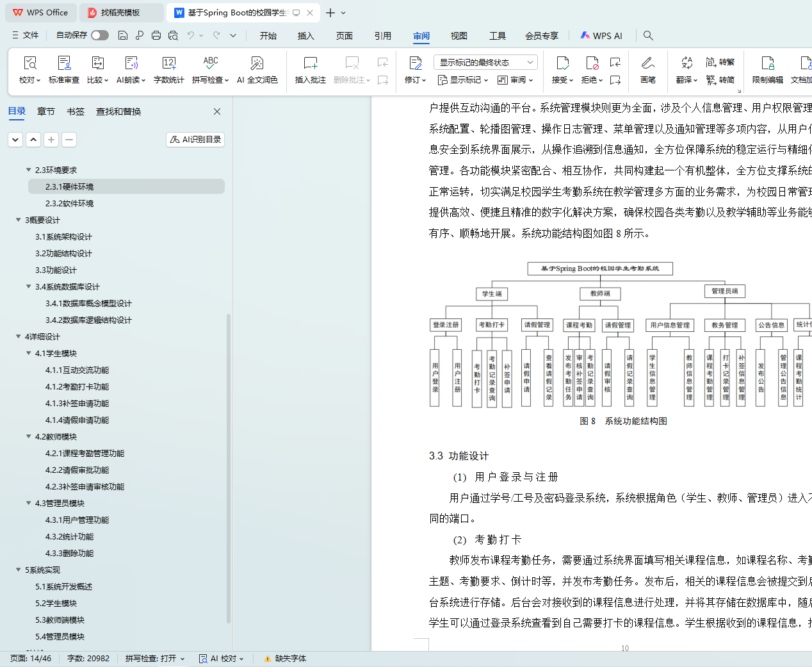Click the 字数统计 word count icon
Screen dimensions: 812x667
(168, 63)
